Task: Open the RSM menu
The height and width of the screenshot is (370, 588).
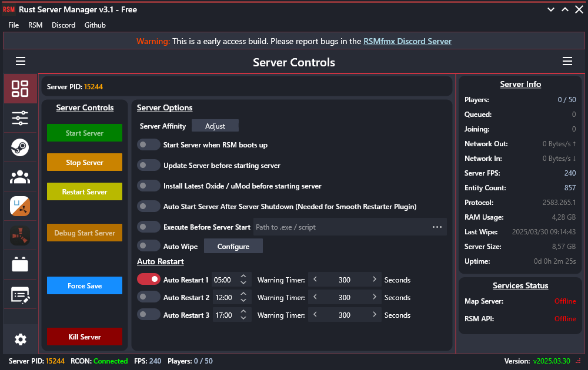Action: coord(35,25)
